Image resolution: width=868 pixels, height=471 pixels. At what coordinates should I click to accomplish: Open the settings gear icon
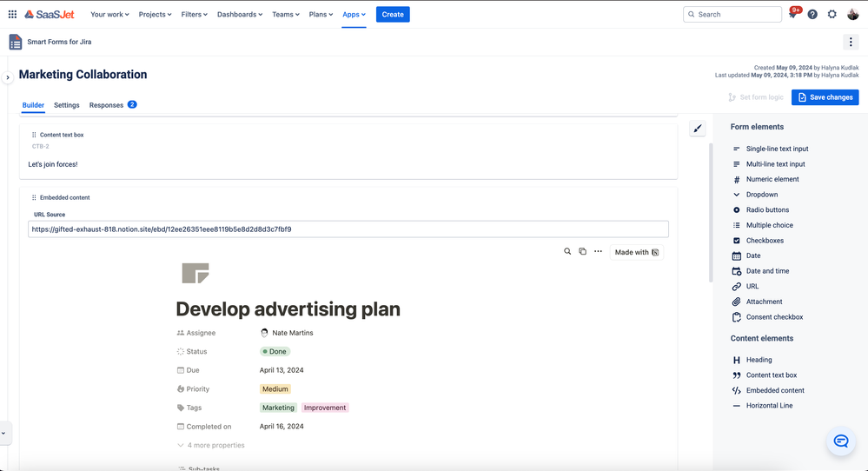click(832, 15)
